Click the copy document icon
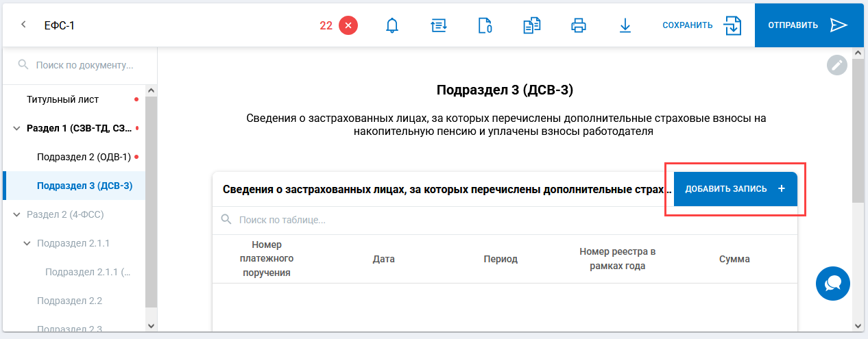 coord(532,25)
